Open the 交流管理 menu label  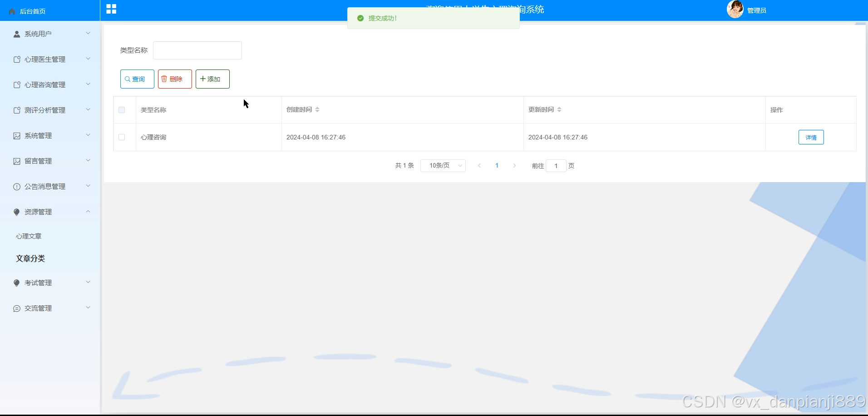pyautogui.click(x=38, y=308)
